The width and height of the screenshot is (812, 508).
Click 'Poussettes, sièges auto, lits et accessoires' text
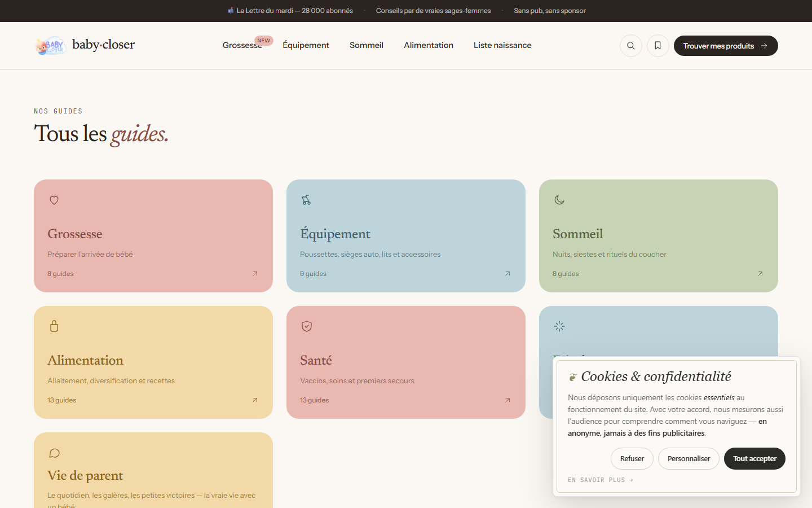click(x=370, y=255)
